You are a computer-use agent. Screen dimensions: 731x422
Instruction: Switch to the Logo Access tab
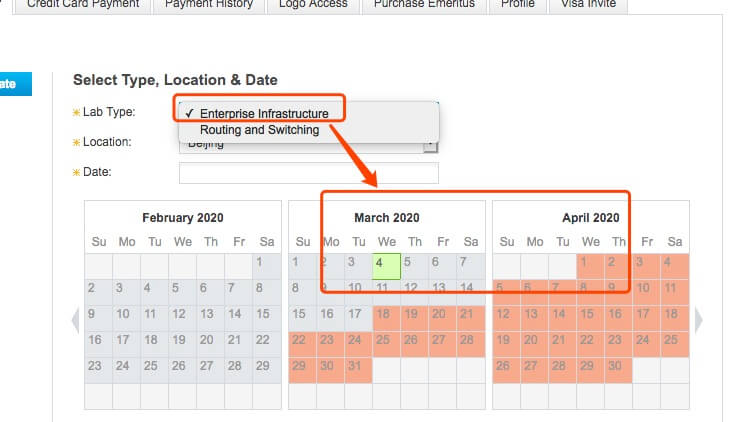coord(313,4)
